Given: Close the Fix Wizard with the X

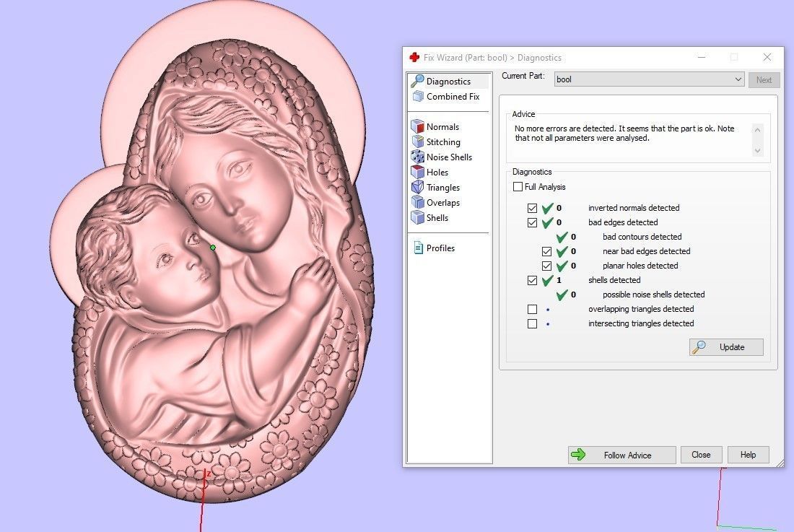Looking at the screenshot, I should (x=767, y=57).
